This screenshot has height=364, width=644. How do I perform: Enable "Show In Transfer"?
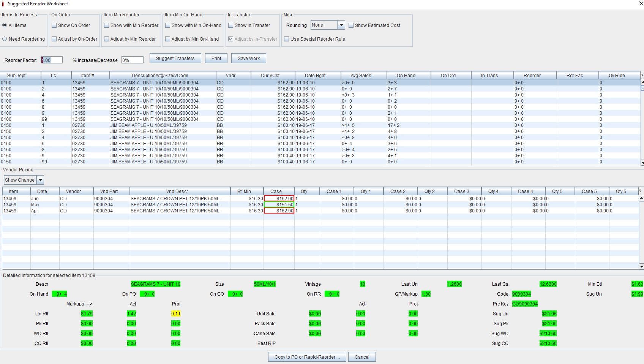(x=230, y=25)
